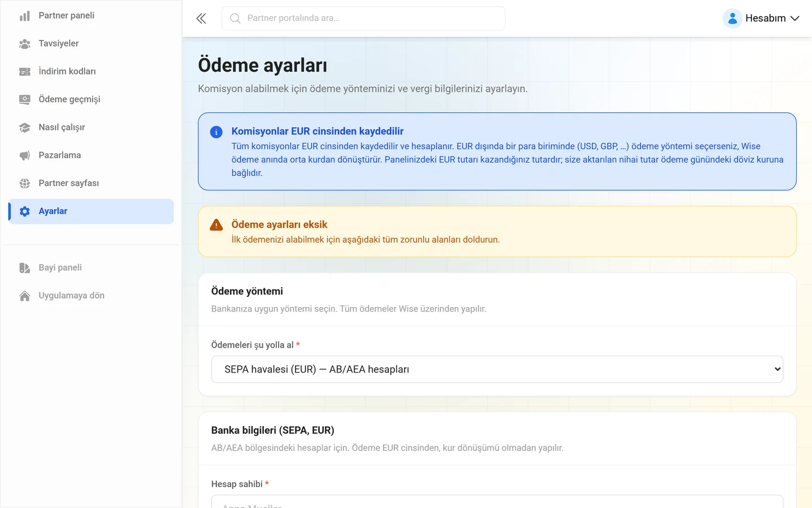Click the Ödeme ayarları page heading
Screen dimensions: 812x508
point(262,65)
